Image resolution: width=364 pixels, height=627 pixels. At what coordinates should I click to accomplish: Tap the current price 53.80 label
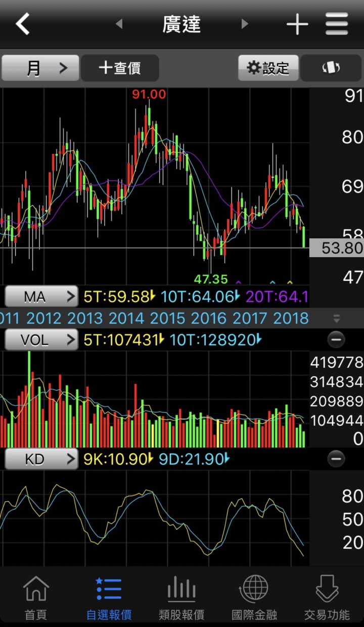tap(337, 248)
